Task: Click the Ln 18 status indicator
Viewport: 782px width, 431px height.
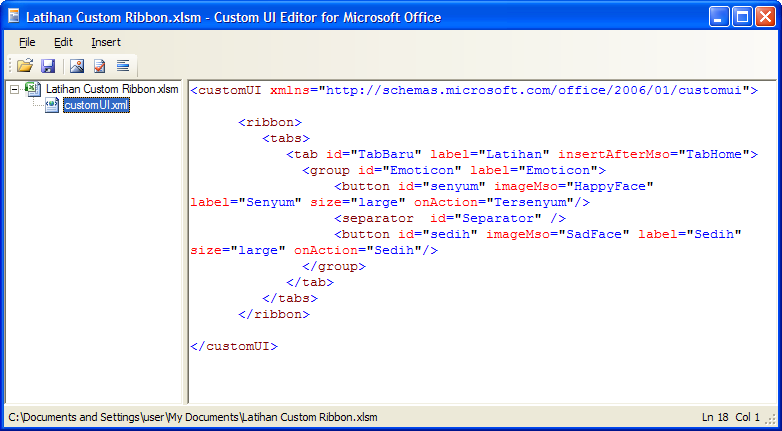Action: 715,417
